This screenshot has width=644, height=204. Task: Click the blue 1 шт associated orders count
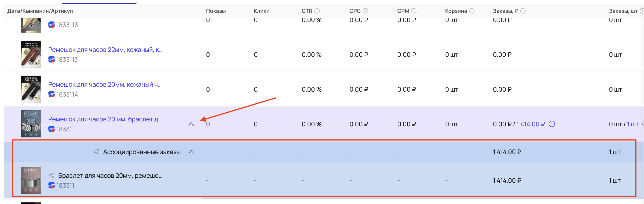click(x=632, y=124)
